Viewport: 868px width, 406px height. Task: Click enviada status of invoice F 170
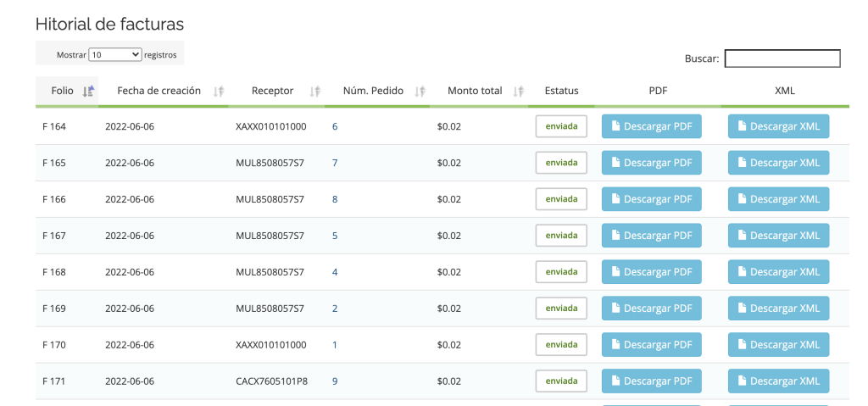(x=561, y=344)
